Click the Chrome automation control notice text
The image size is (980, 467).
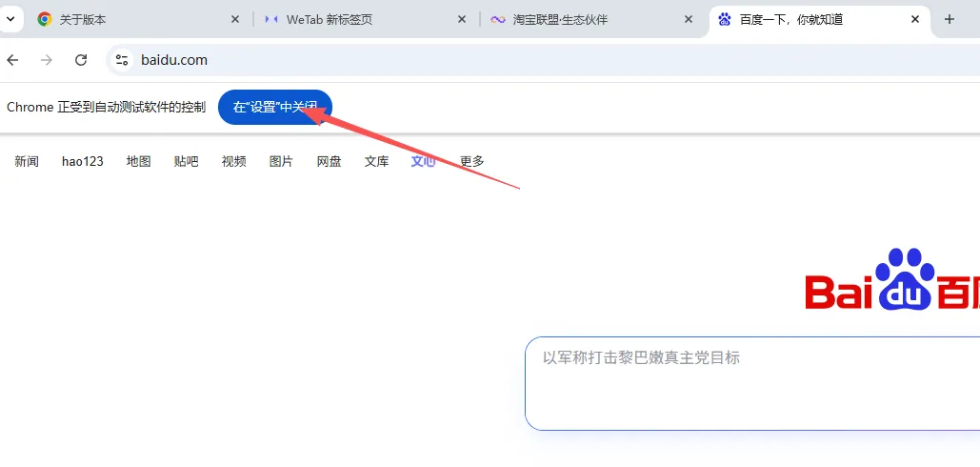(x=107, y=108)
